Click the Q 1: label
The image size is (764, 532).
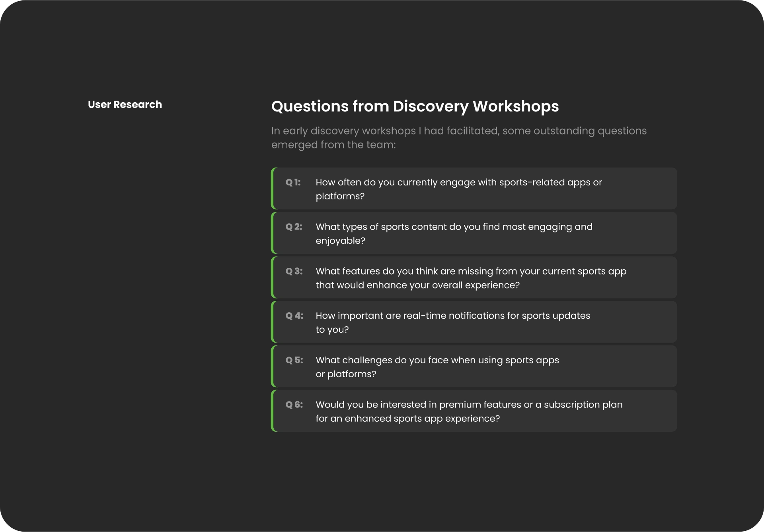point(293,182)
